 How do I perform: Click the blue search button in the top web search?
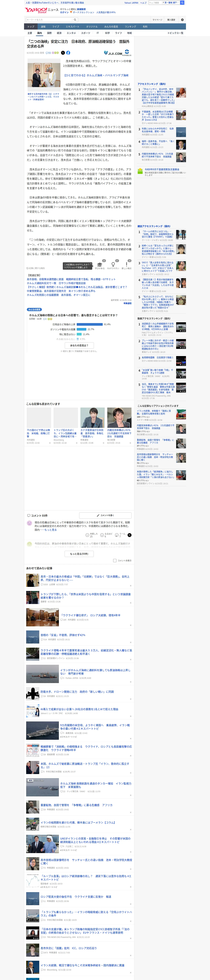pos(182,3)
